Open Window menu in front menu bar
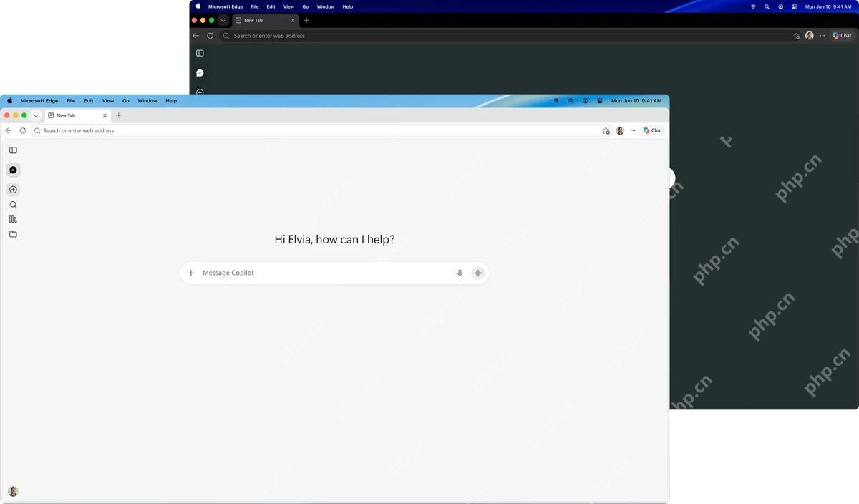 click(147, 101)
